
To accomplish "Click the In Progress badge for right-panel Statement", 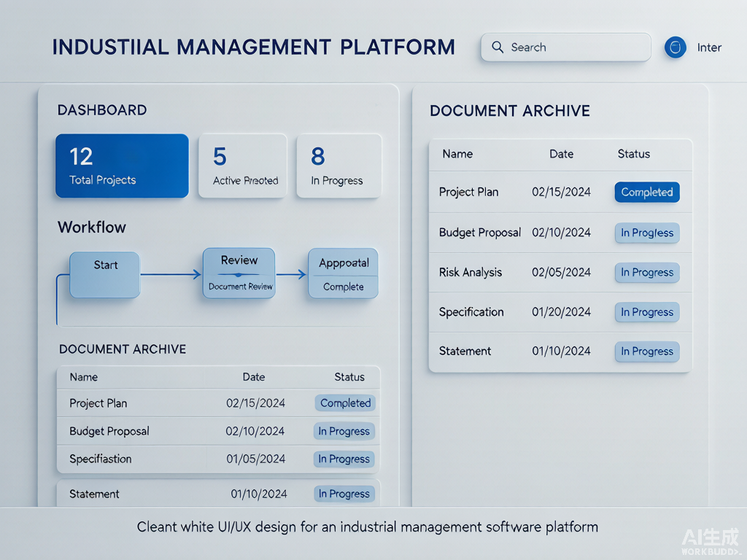I will tap(647, 351).
